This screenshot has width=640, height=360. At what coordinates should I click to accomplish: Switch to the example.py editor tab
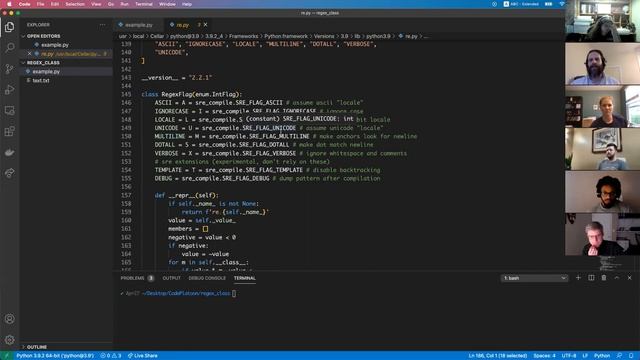pos(138,25)
